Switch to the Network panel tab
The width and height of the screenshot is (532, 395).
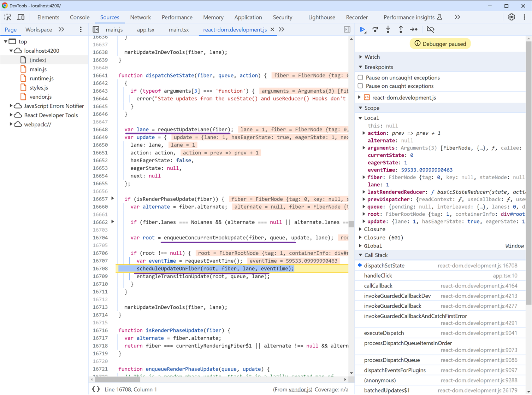[x=140, y=17]
